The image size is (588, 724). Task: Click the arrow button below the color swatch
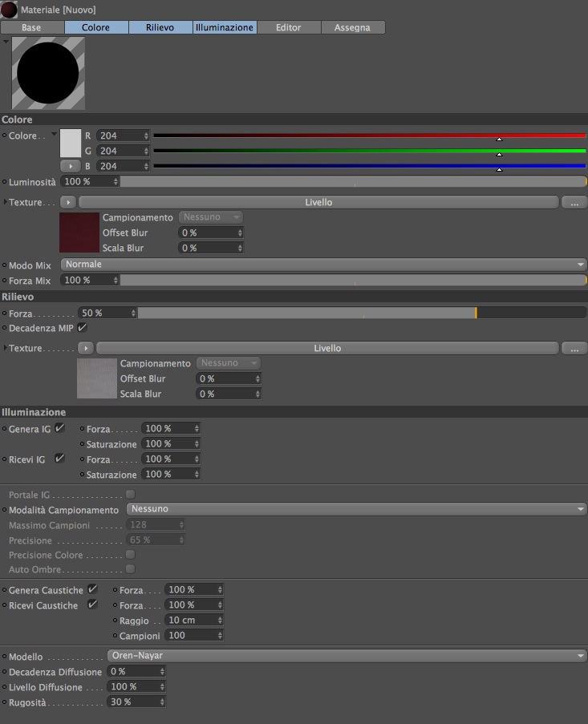coord(71,166)
